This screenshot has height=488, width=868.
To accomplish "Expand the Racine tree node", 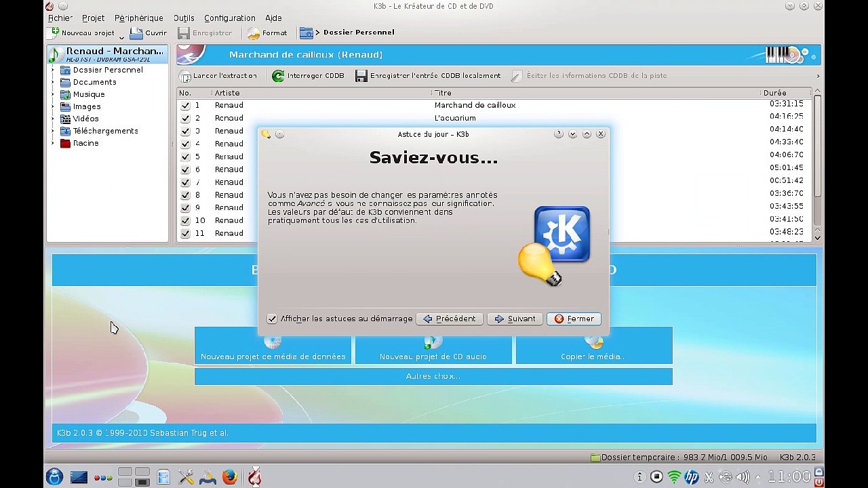I will click(53, 143).
